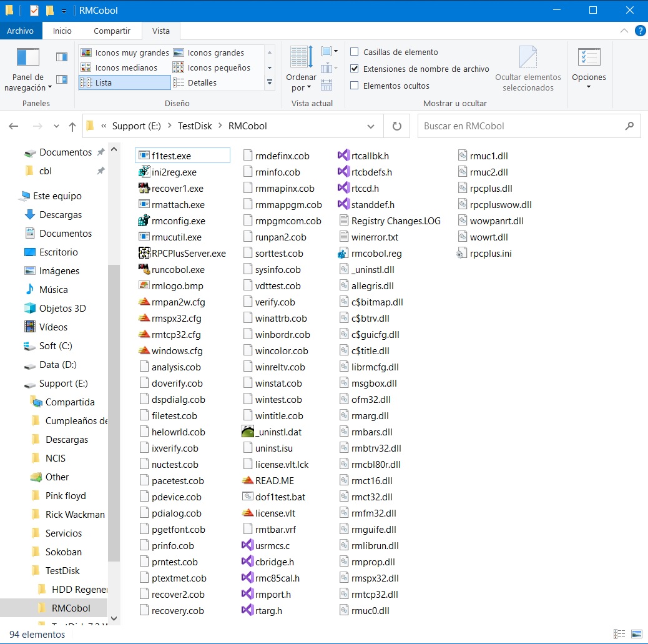Choose Iconos pequeños view
The image size is (648, 644).
pyautogui.click(x=212, y=67)
